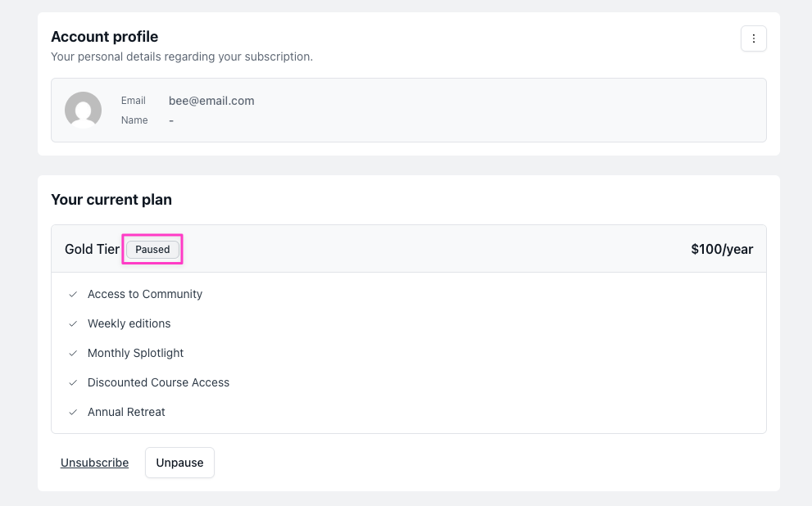Click the Paused status badge
The height and width of the screenshot is (506, 812).
tap(152, 250)
